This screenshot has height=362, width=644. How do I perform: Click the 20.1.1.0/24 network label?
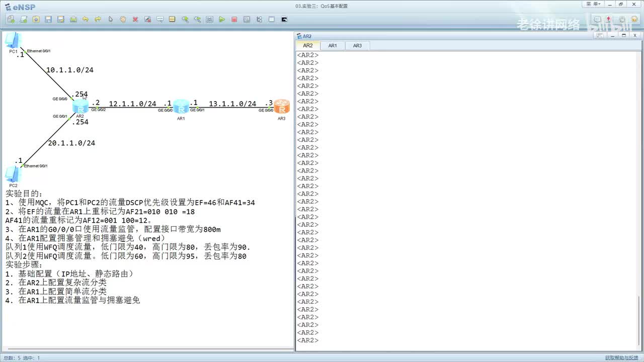pyautogui.click(x=71, y=143)
